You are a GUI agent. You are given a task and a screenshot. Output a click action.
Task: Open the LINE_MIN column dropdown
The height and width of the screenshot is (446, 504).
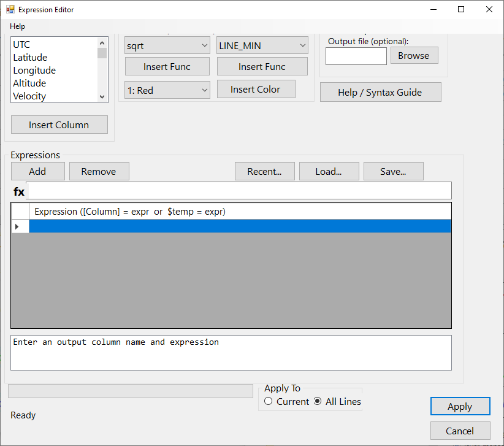point(262,45)
